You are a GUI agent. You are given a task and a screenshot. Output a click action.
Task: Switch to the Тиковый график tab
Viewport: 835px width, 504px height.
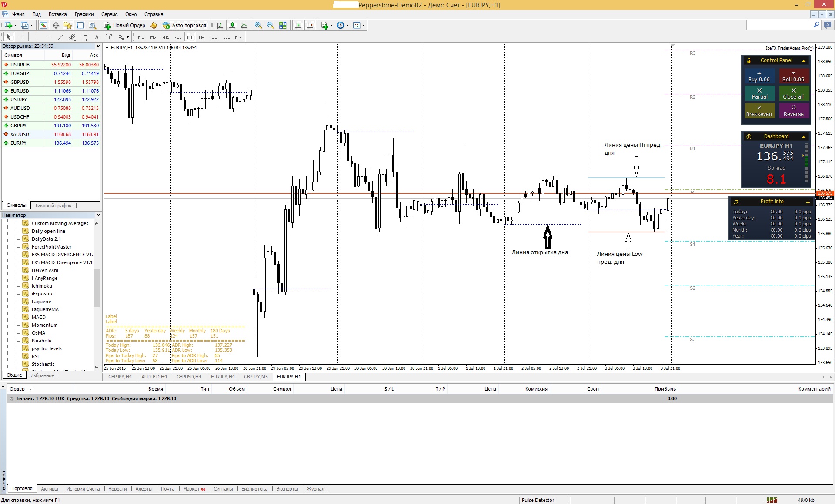pos(53,206)
